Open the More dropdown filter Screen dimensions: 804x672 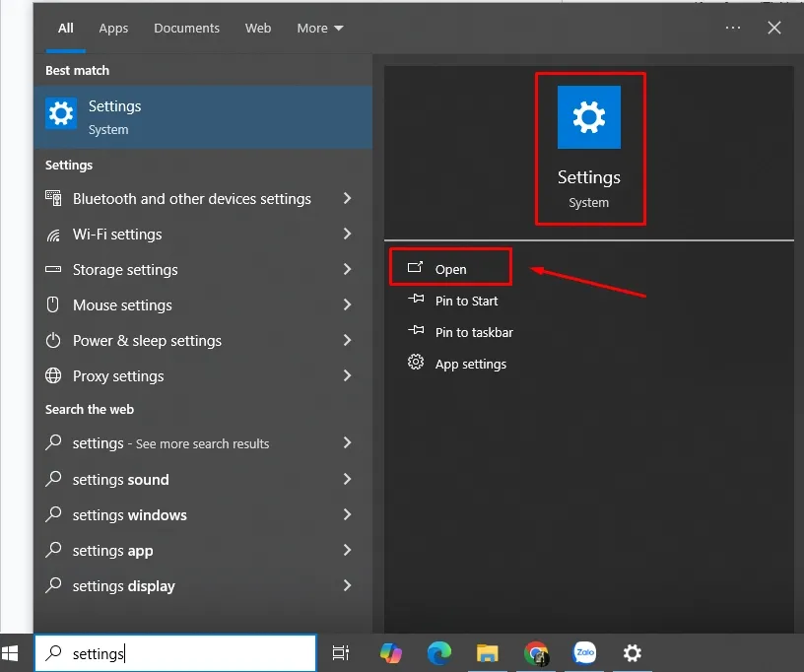(320, 29)
